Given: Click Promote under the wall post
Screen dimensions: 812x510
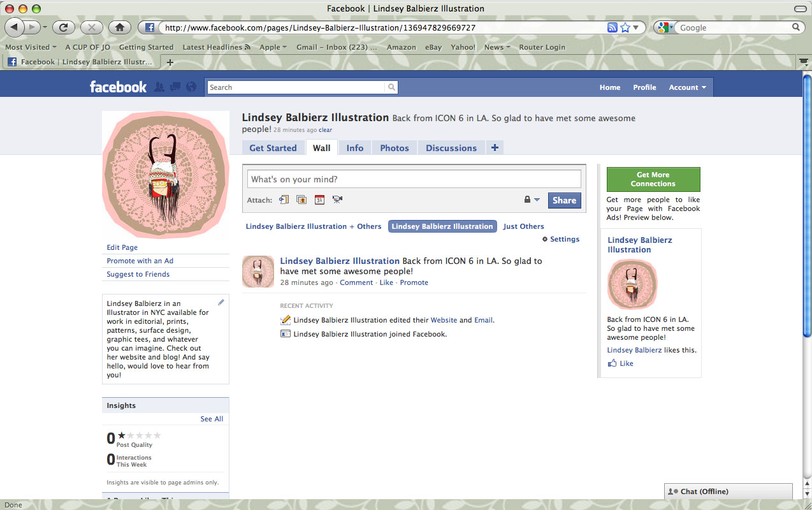Looking at the screenshot, I should (414, 282).
